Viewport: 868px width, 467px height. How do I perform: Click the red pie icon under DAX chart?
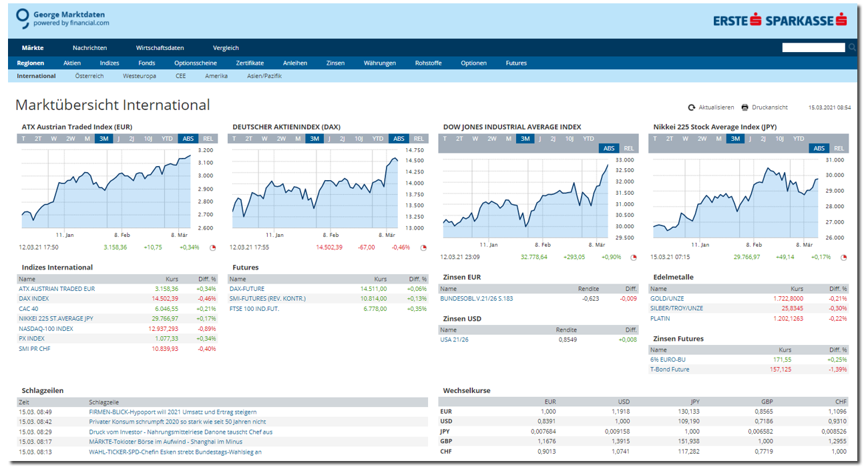click(423, 248)
